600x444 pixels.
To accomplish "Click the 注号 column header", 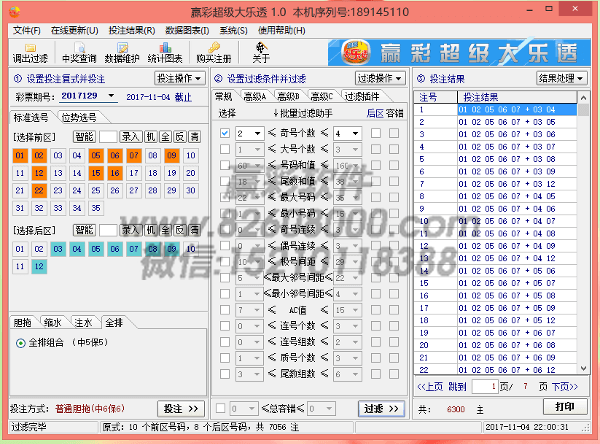I will point(436,97).
